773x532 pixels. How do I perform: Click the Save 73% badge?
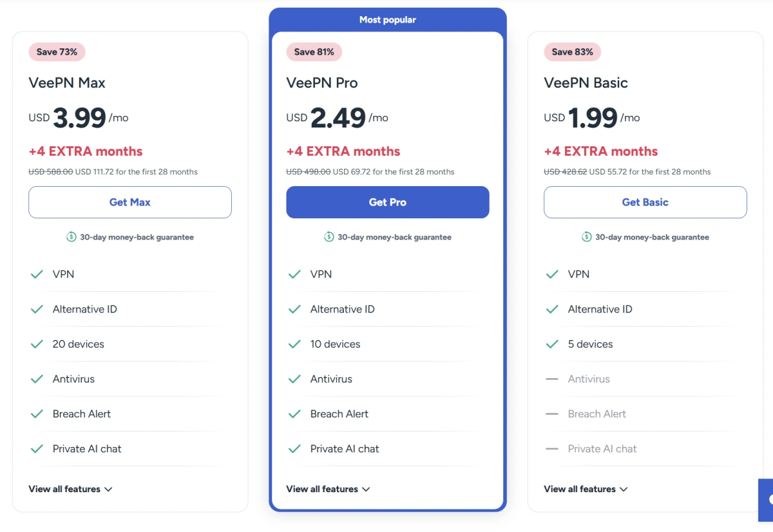(x=57, y=52)
